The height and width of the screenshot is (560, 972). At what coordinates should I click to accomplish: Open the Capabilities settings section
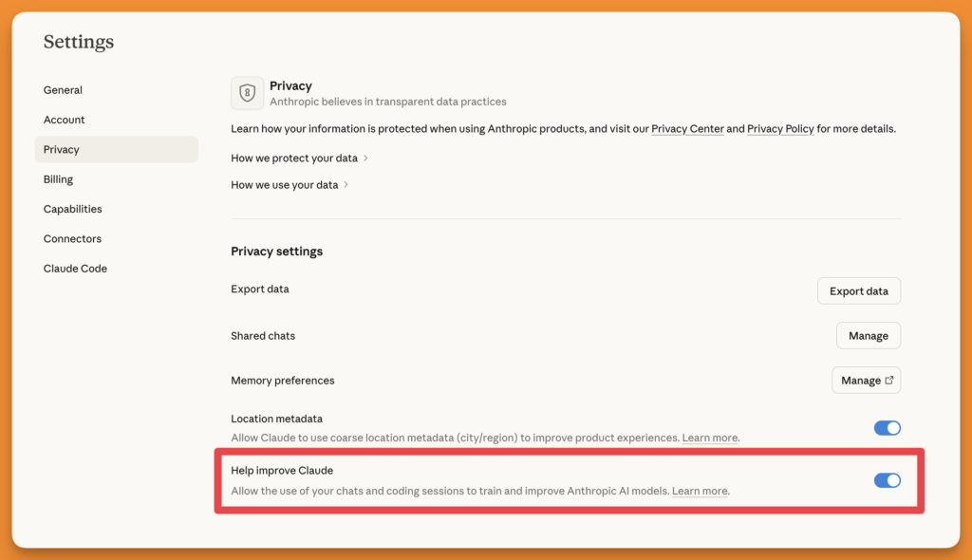coord(72,208)
